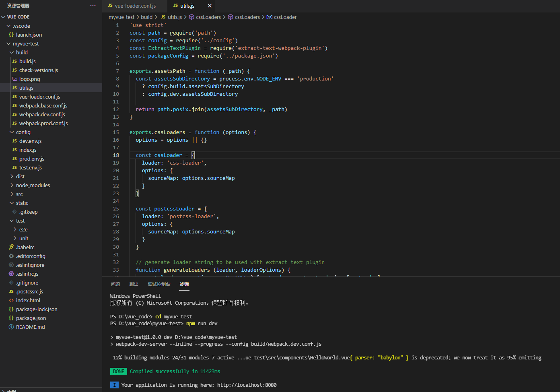The height and width of the screenshot is (392, 560).
Task: Open logo.png image file
Action: [51, 79]
